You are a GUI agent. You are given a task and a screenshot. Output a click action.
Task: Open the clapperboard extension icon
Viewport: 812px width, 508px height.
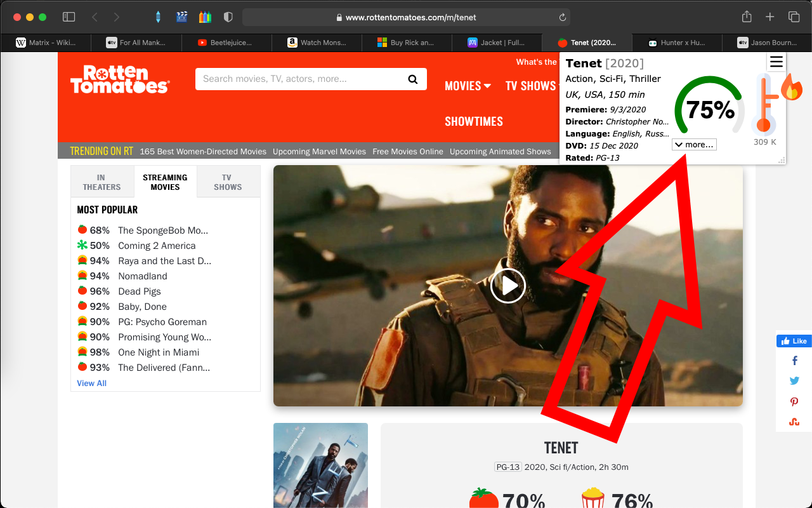181,17
